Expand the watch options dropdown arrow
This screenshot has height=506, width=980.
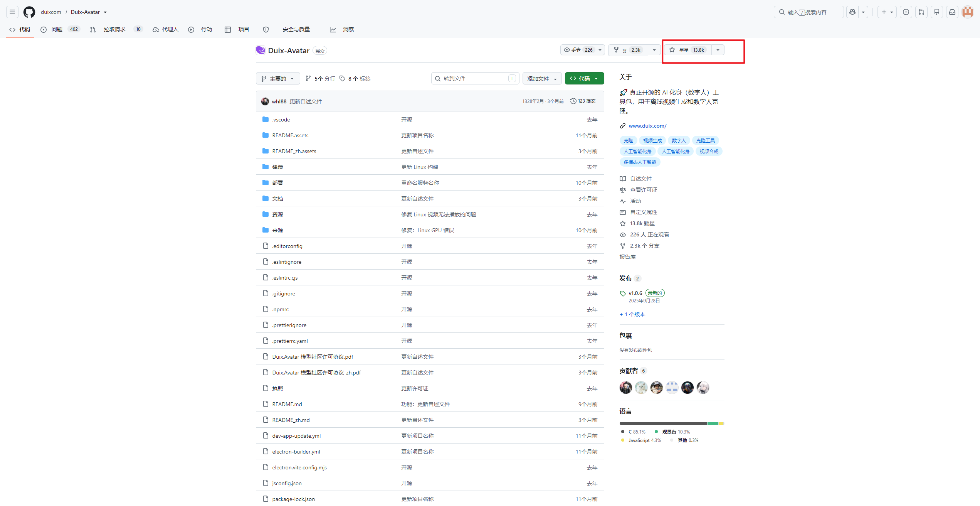pos(600,50)
